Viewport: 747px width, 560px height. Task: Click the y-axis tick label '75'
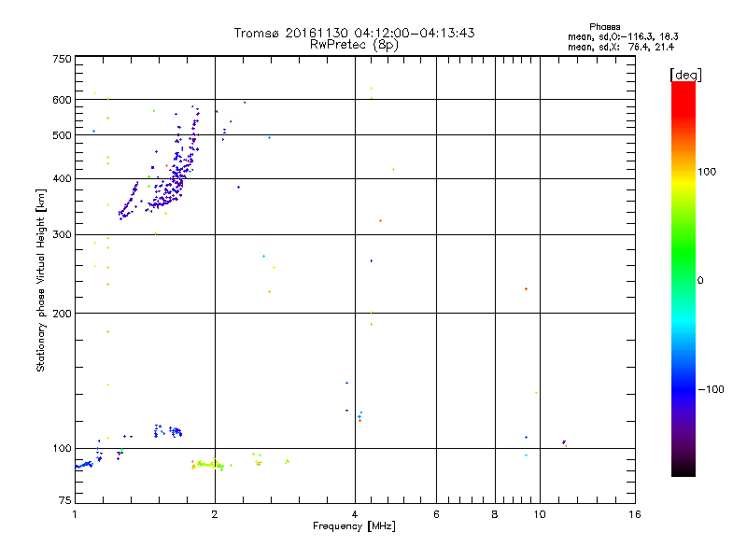point(65,500)
